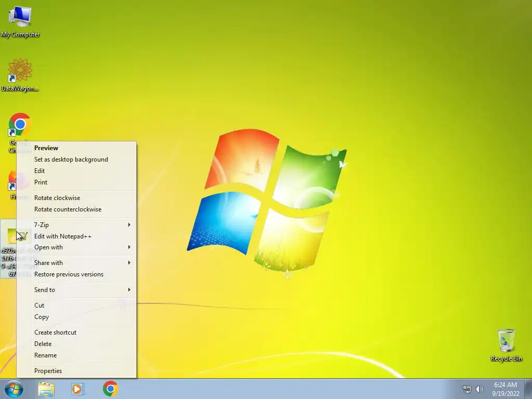This screenshot has height=399, width=532.
Task: Choose Preview in the context menu
Action: click(x=76, y=148)
